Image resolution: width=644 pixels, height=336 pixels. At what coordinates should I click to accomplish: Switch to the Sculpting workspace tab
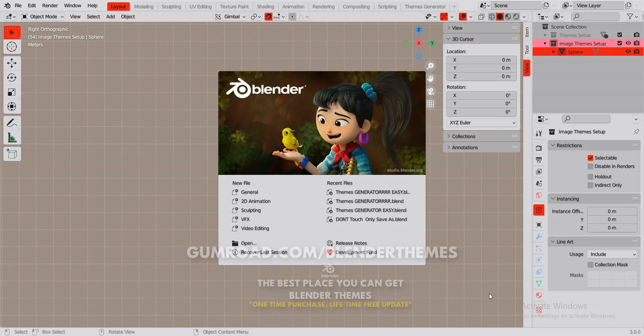click(x=171, y=6)
